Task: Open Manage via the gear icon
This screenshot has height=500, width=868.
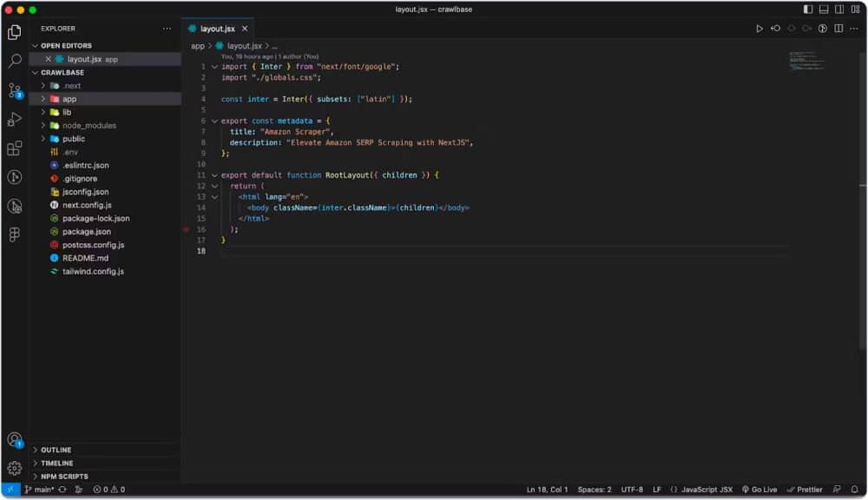Action: [x=13, y=466]
